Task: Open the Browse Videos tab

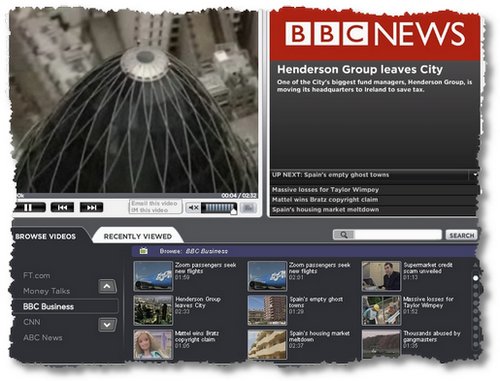Action: [x=46, y=236]
